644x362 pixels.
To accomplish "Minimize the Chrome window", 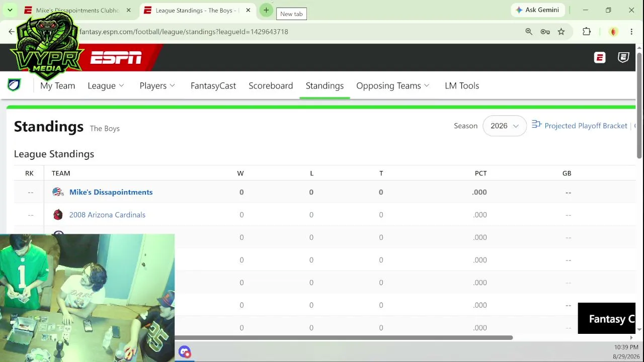I will tap(585, 10).
